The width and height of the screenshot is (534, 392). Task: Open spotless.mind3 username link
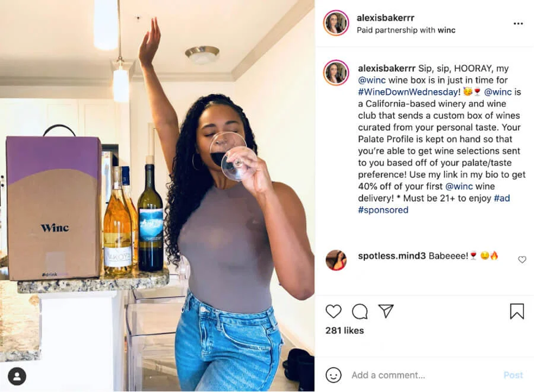(x=392, y=256)
